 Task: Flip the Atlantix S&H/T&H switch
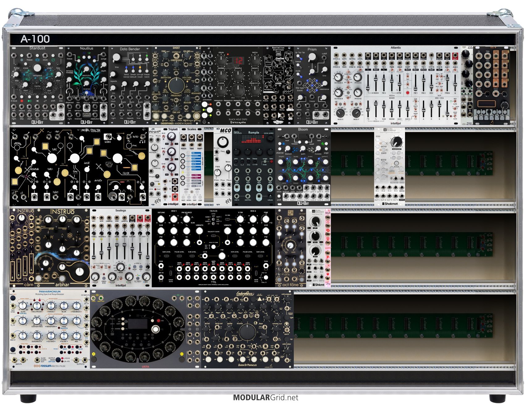[407, 77]
